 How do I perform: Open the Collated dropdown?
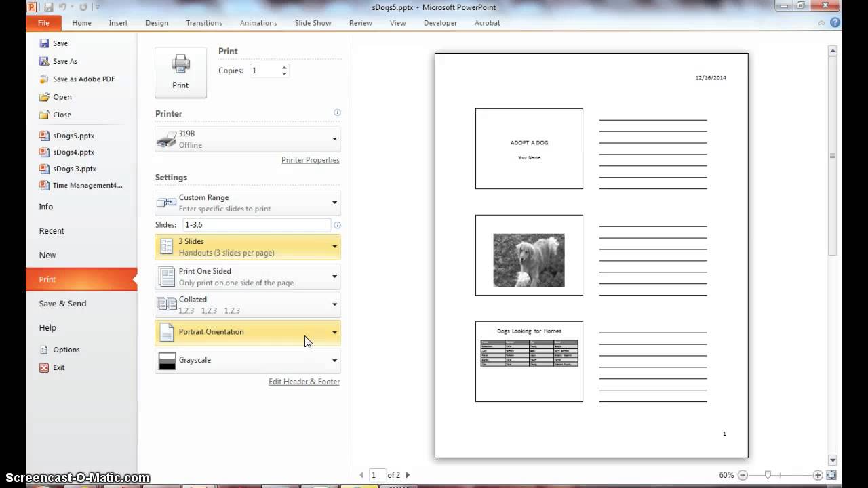pos(248,304)
